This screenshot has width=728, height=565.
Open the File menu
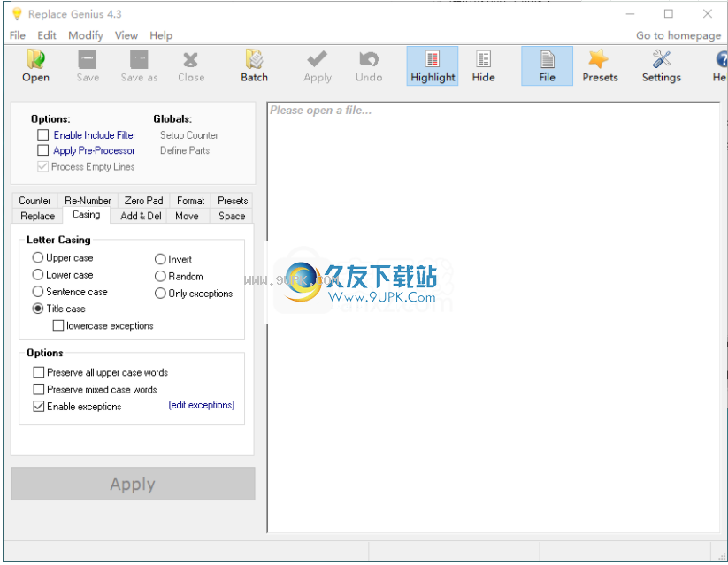18,35
